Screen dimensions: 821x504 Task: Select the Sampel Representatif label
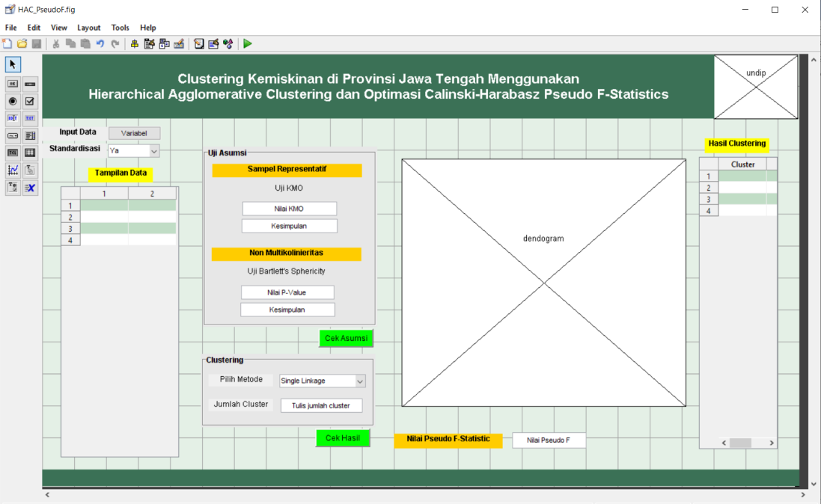[x=287, y=170]
